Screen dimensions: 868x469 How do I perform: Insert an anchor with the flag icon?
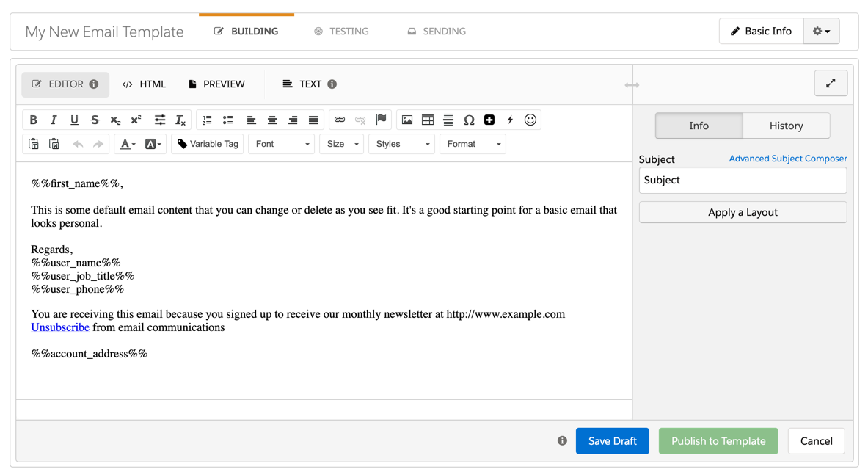381,120
